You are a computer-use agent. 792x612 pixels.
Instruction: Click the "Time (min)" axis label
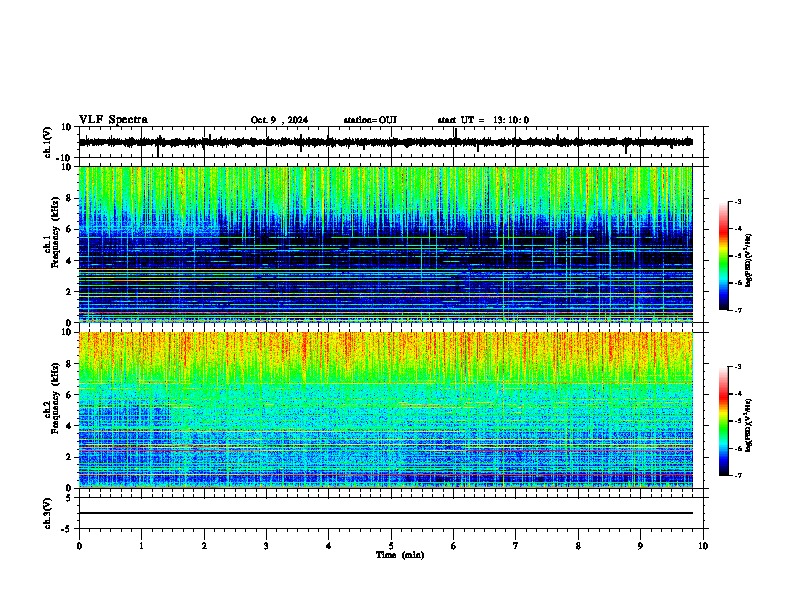point(400,555)
